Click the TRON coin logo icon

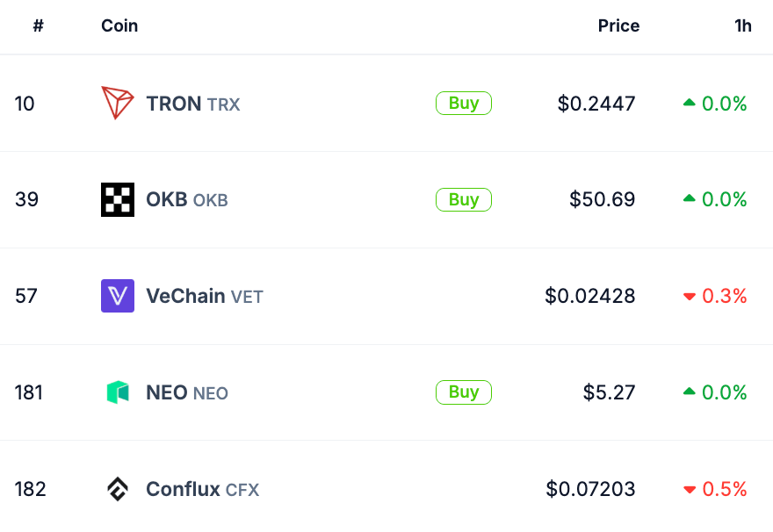(118, 104)
